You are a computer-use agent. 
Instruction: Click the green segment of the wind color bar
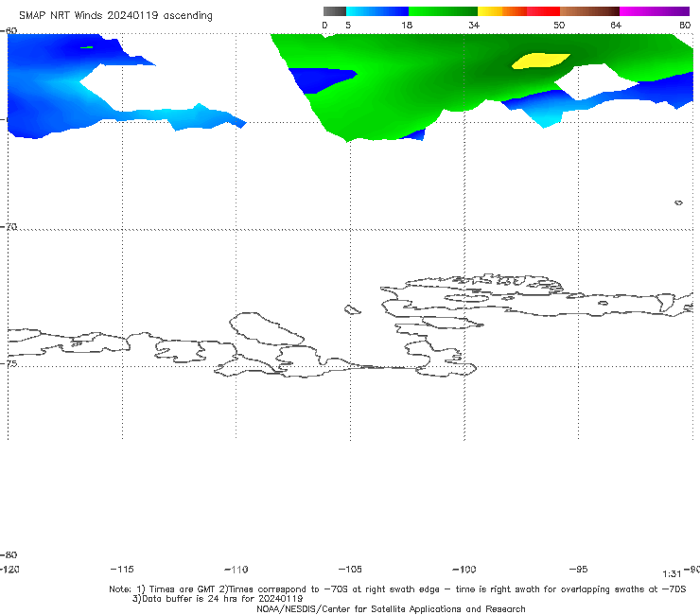(x=443, y=11)
